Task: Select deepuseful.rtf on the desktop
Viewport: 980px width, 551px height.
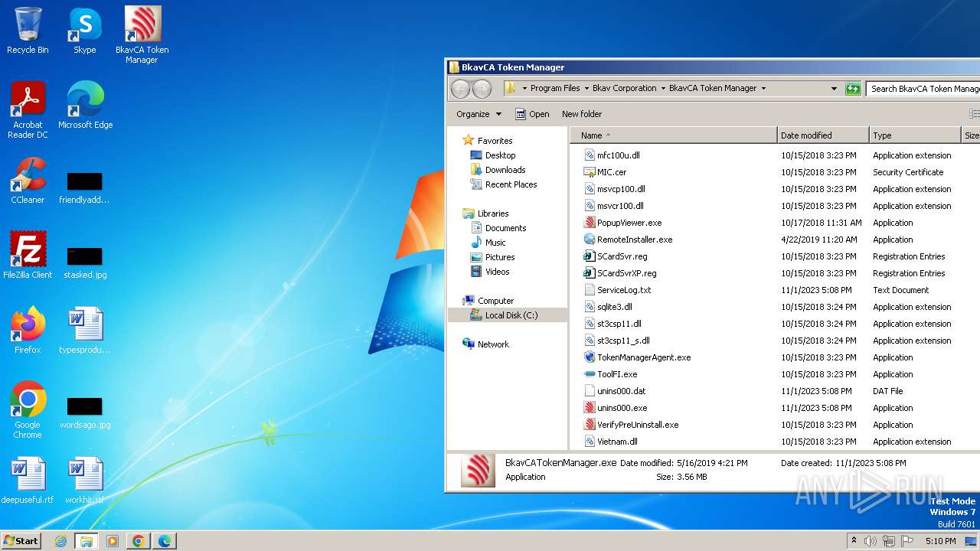Action: coord(28,481)
